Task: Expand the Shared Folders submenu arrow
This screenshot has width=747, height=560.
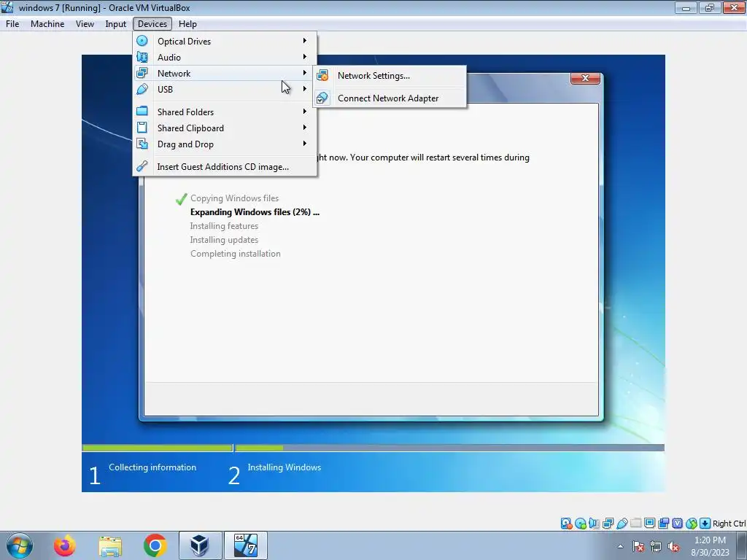Action: [x=305, y=112]
